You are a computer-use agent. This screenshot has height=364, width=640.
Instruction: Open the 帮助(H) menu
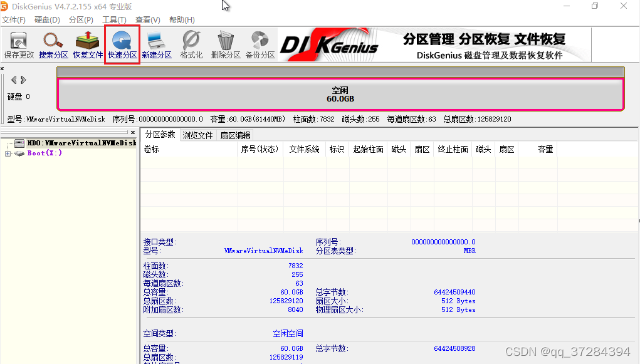point(182,20)
